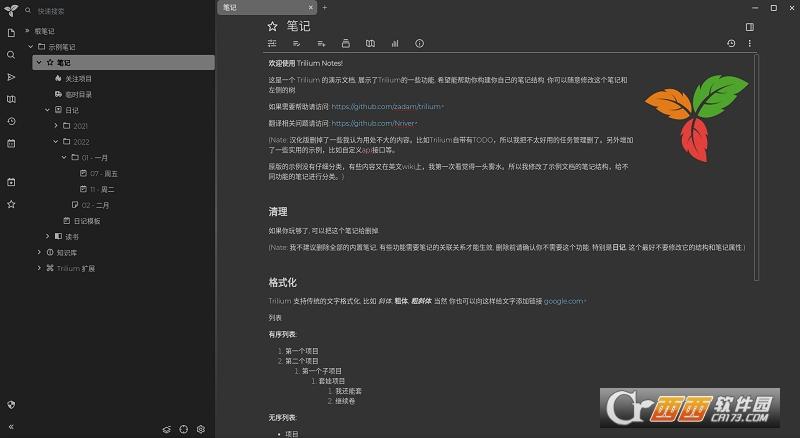The height and width of the screenshot is (438, 800).
Task: Open the github.com/zadam/trilium link
Action: point(387,107)
